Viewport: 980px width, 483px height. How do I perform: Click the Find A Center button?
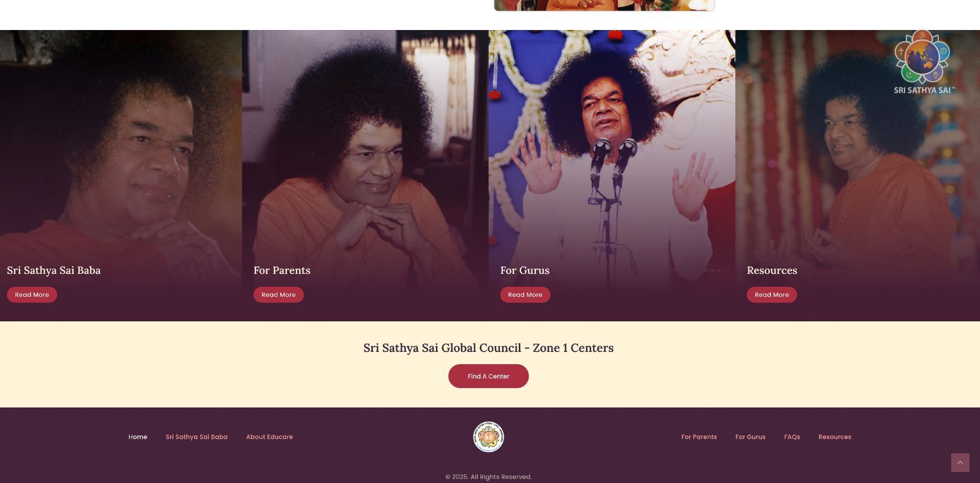(488, 376)
